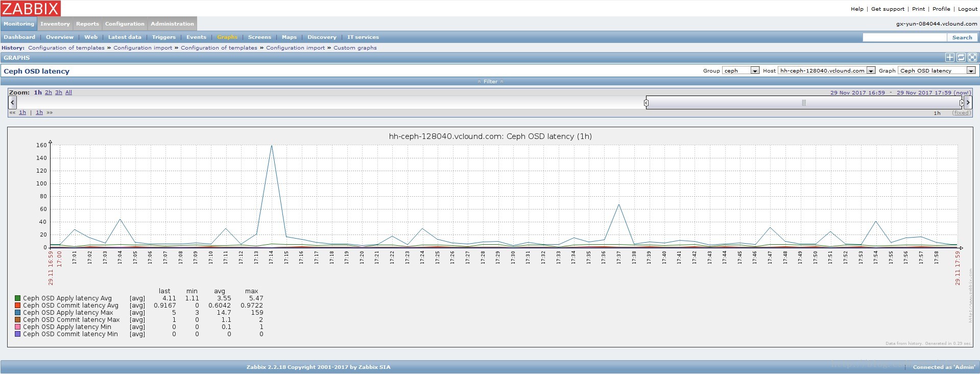Open the Group dropdown showing ceph
980x374 pixels.
pos(740,71)
